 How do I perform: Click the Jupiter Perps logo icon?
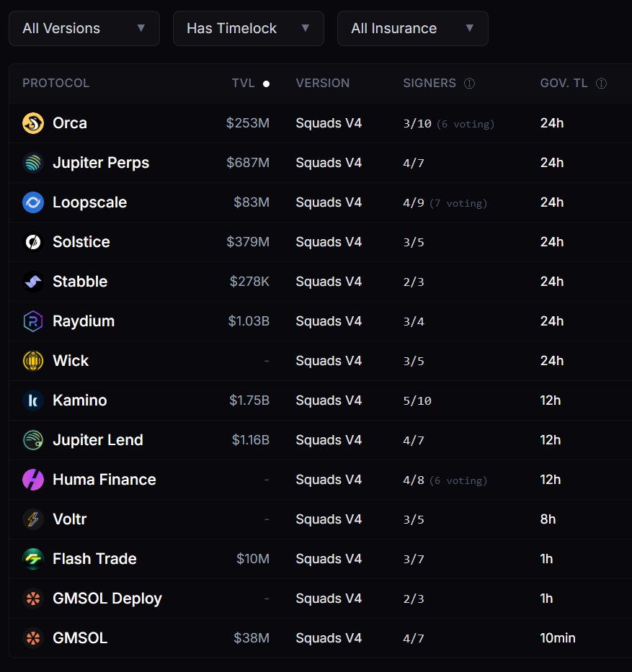tap(33, 163)
